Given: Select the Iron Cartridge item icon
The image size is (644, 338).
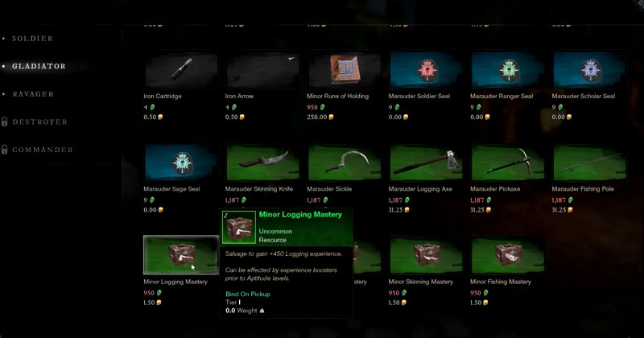Looking at the screenshot, I should coord(180,69).
